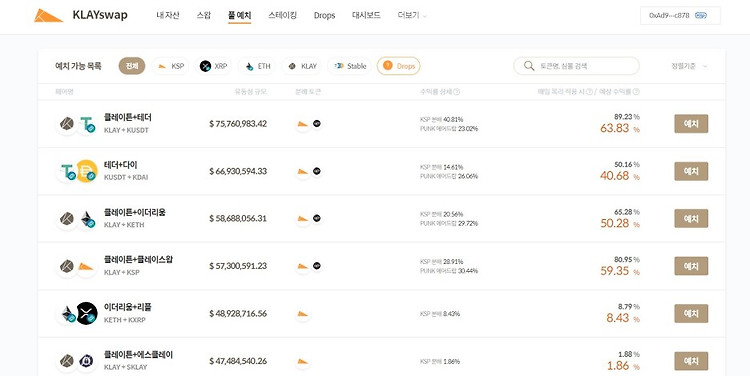Screen dimensions: 750x376
Task: Click the $ 47,484,540.26 liquidity value
Action: [238, 361]
